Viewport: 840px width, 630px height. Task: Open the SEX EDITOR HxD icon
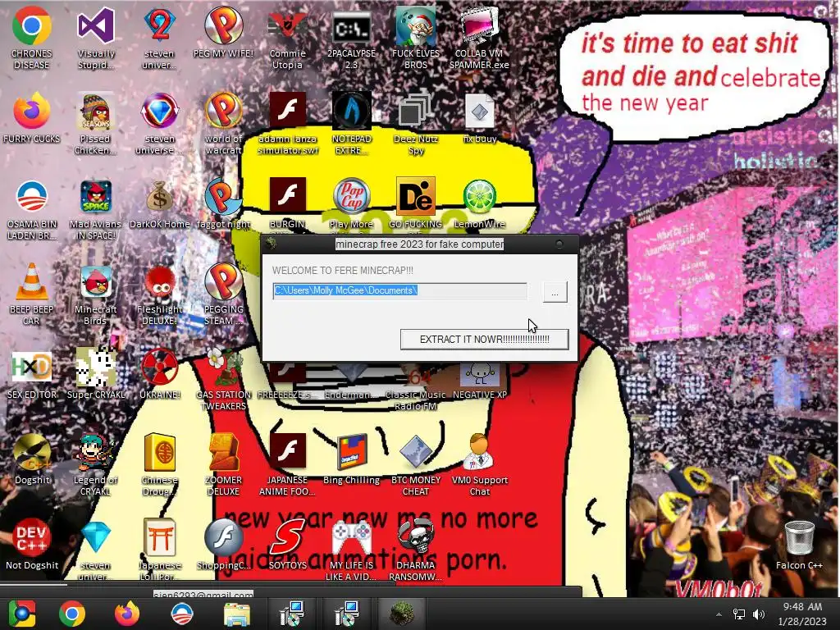(x=31, y=367)
